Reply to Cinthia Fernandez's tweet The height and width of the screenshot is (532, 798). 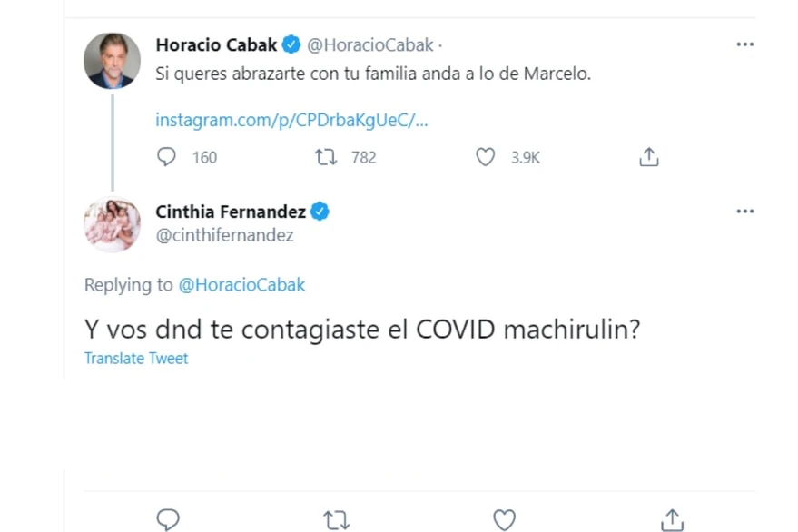point(167,519)
